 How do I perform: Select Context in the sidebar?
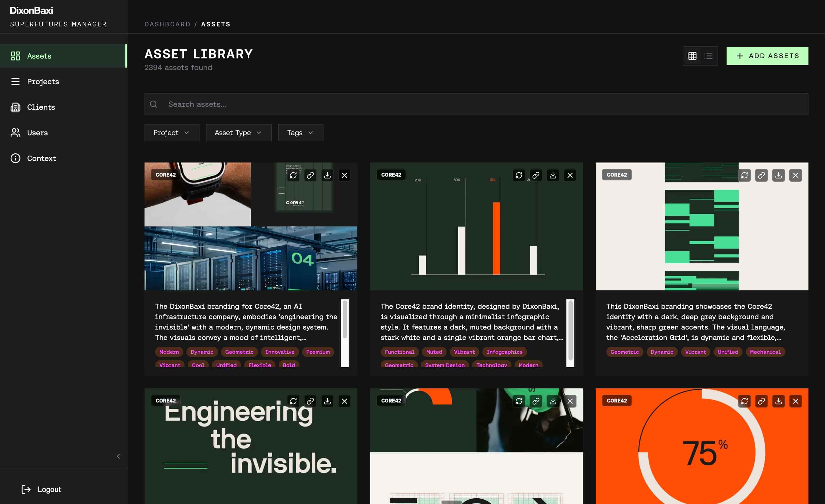coord(63,158)
